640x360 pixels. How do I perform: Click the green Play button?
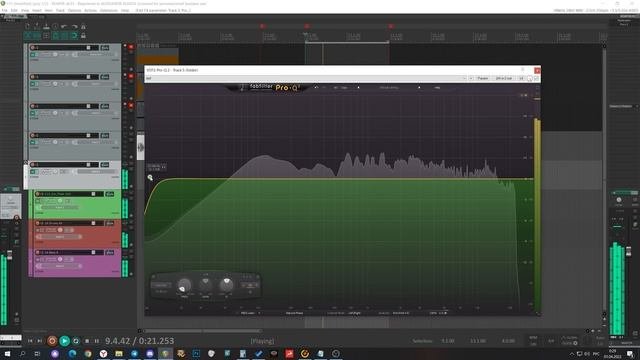(x=64, y=341)
